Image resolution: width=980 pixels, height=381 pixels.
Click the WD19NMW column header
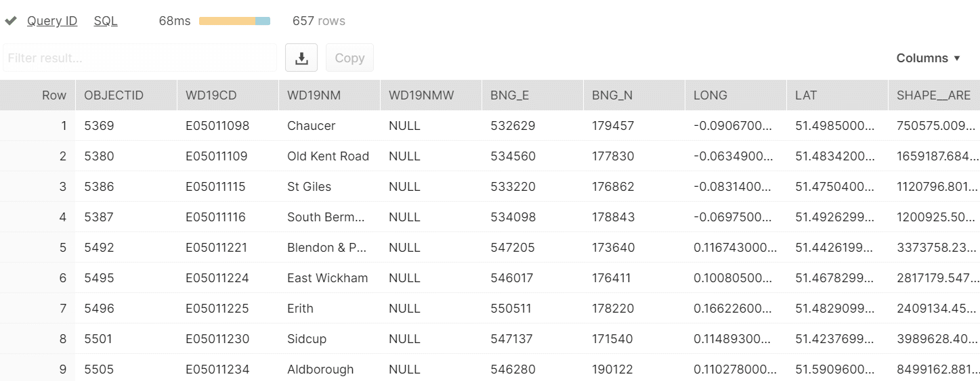point(431,95)
